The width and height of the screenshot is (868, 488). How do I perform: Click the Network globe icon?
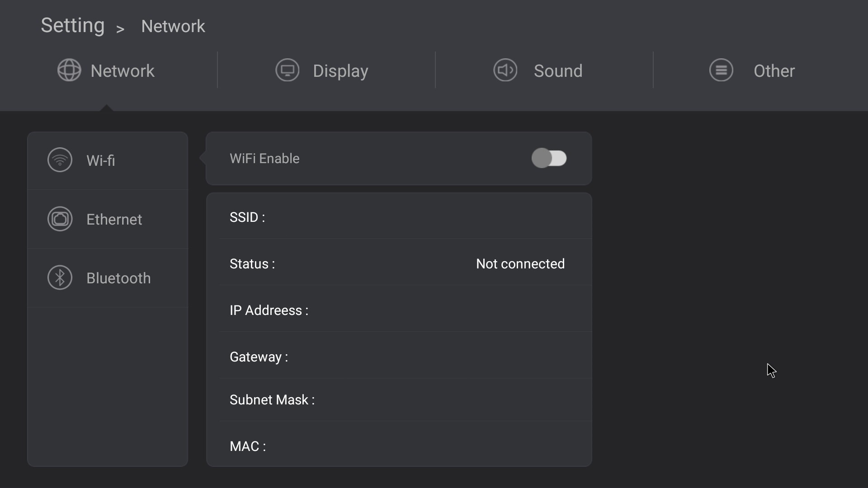(69, 70)
